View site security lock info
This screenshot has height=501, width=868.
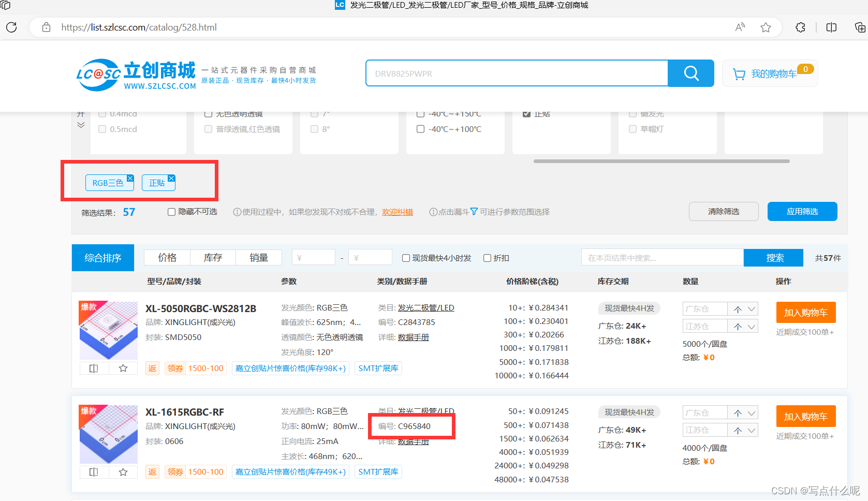pos(46,27)
